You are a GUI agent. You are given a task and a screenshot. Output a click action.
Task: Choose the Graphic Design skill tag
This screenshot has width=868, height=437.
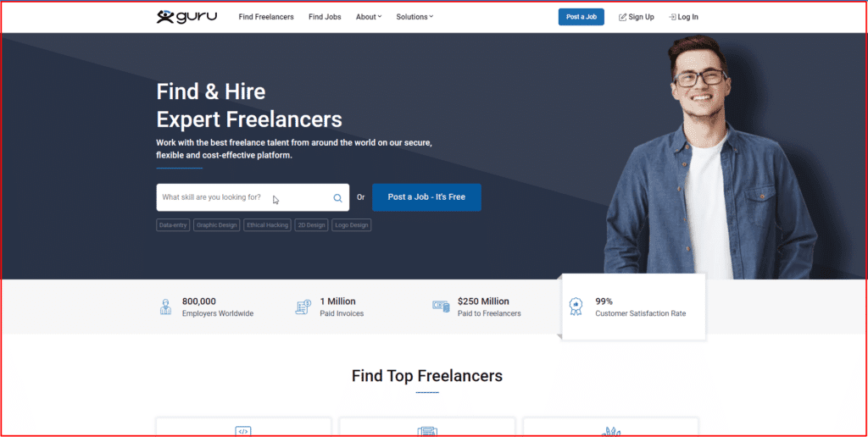(x=217, y=225)
